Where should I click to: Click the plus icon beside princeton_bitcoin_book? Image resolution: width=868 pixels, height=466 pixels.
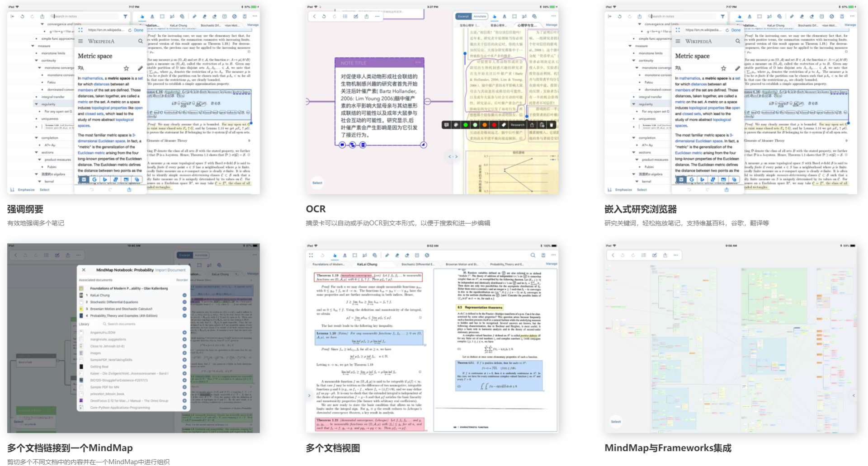click(184, 394)
